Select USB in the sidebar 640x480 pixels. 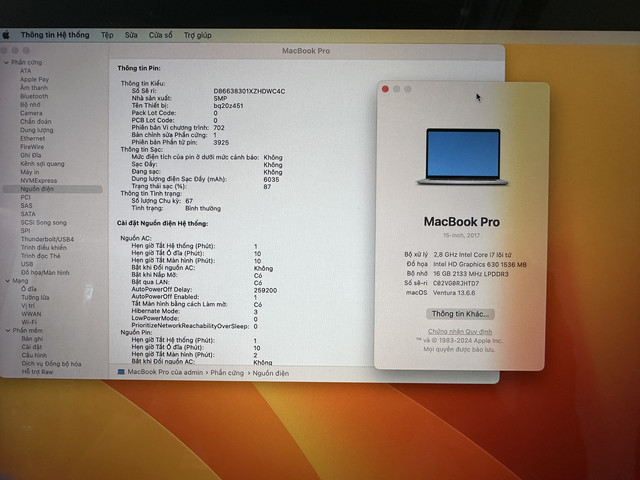[27, 264]
